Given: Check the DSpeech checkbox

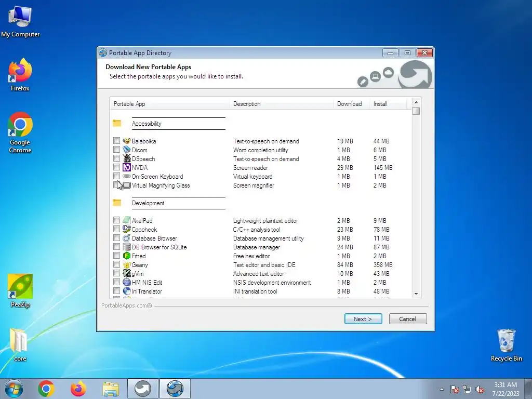Looking at the screenshot, I should [x=116, y=158].
